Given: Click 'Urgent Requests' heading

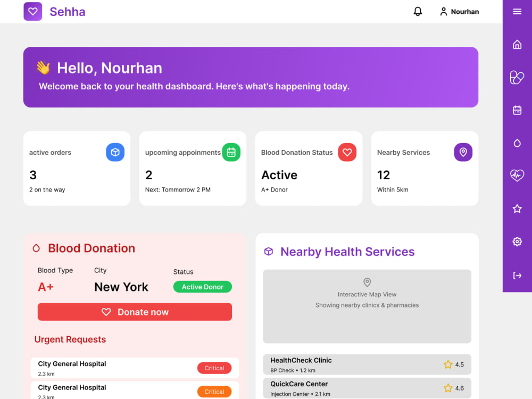Looking at the screenshot, I should pyautogui.click(x=70, y=339).
